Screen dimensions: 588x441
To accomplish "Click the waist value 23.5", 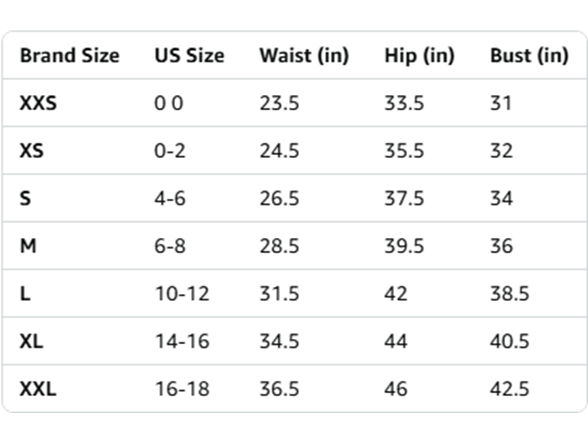I will [x=279, y=103].
